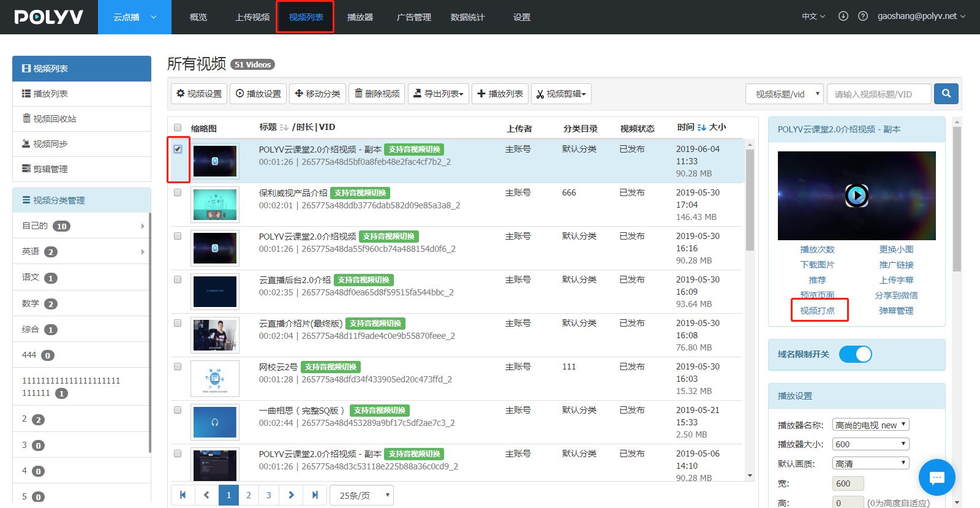Open 视频回收站 recycle bin

click(81, 119)
